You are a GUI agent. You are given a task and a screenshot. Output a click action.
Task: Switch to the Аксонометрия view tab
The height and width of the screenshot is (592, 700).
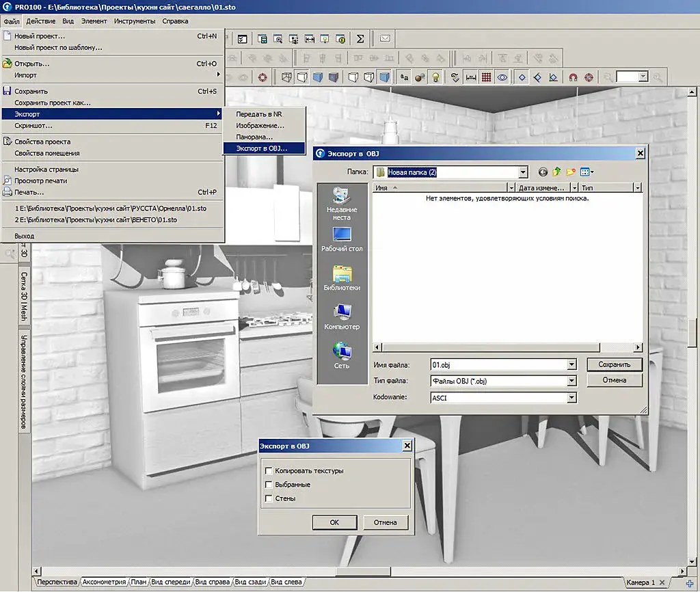pos(104,582)
